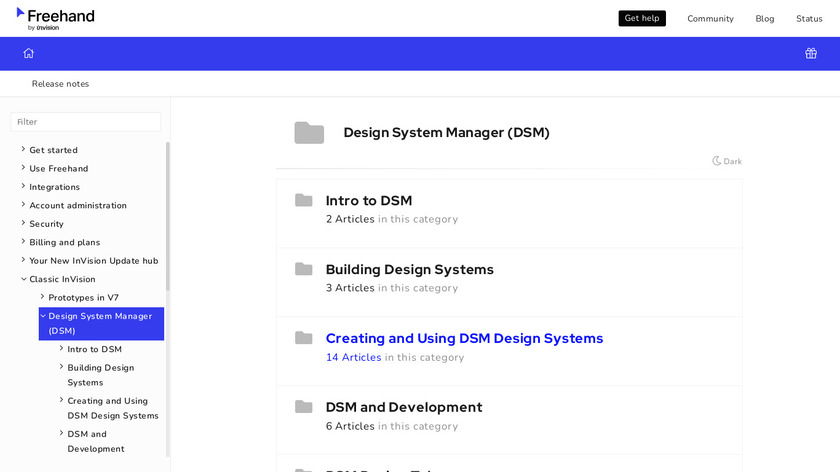Open the home icon in blue bar
Screen dimensions: 840x472
(29, 54)
